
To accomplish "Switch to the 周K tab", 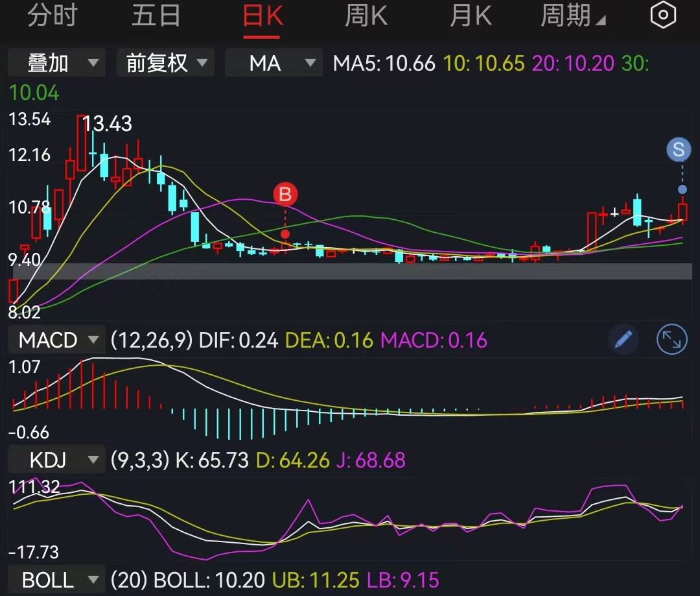I will [x=365, y=14].
